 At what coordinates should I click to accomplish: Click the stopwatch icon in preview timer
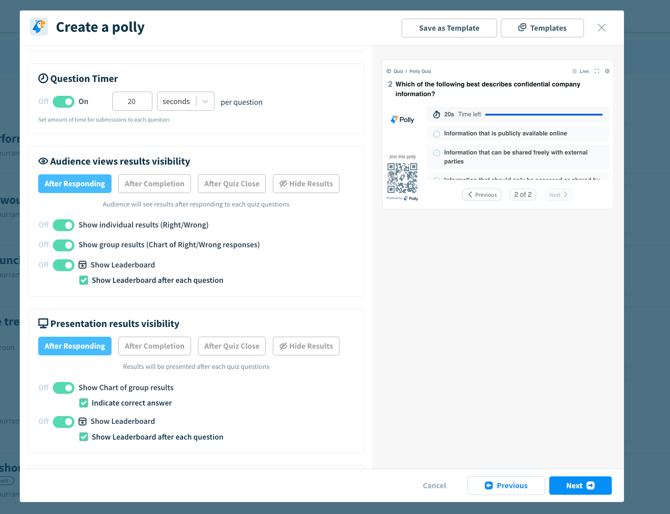(437, 115)
